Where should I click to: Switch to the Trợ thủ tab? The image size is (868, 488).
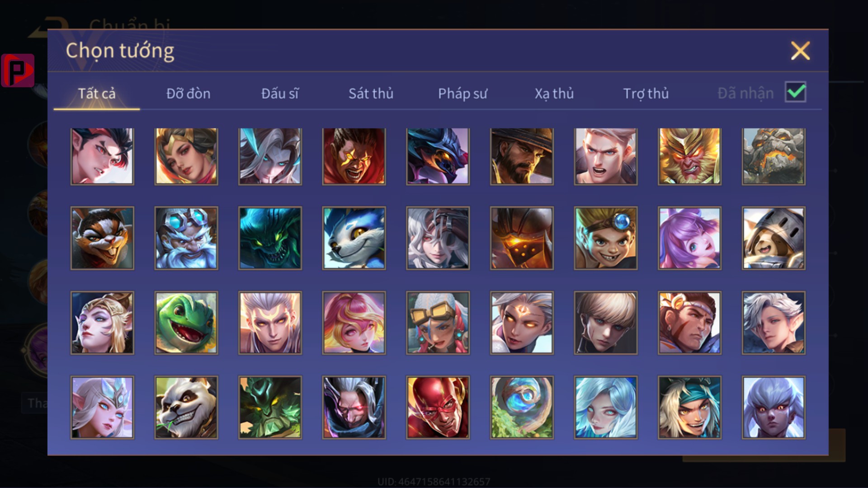[x=646, y=94]
